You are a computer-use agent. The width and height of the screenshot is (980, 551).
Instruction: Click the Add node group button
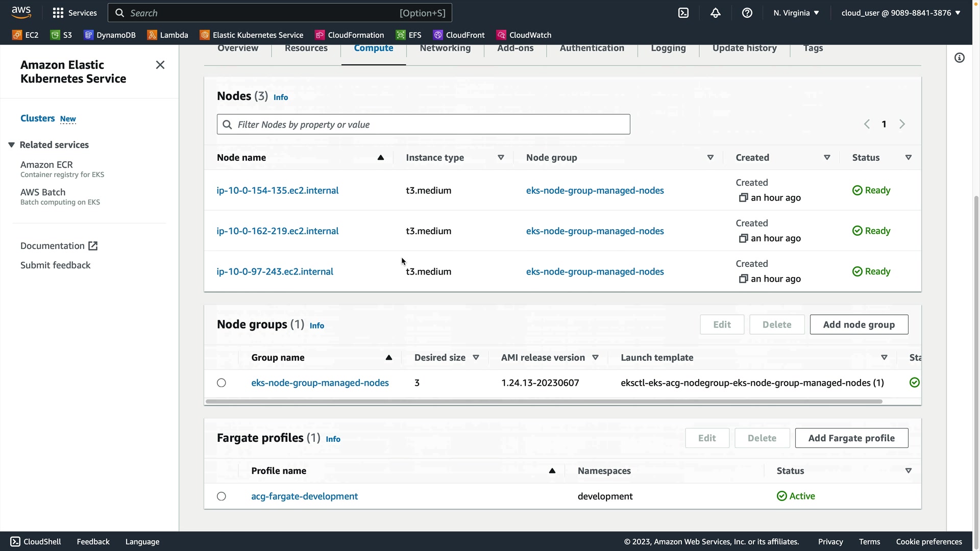pyautogui.click(x=859, y=324)
